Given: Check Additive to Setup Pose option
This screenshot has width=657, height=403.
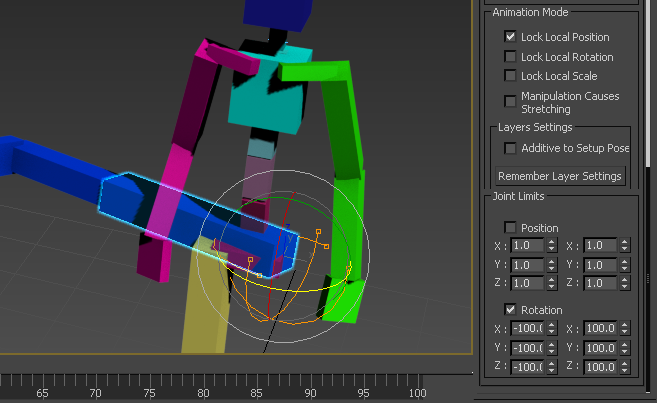Looking at the screenshot, I should point(510,148).
